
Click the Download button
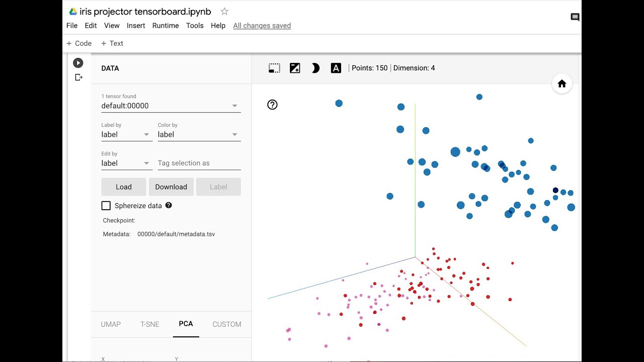pos(171,187)
